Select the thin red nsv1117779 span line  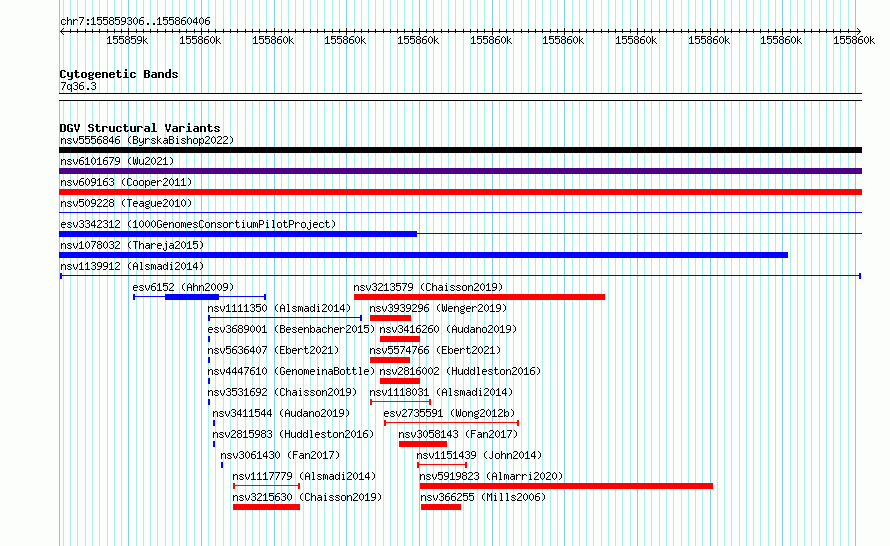click(266, 486)
